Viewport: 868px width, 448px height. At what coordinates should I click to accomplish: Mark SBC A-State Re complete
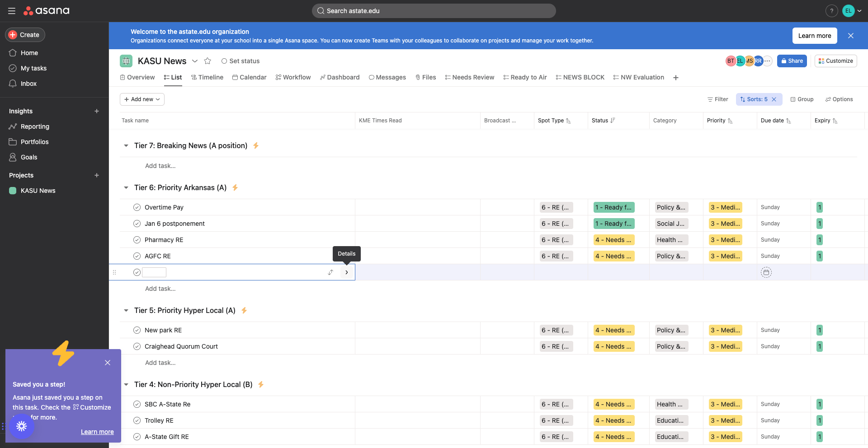point(137,404)
